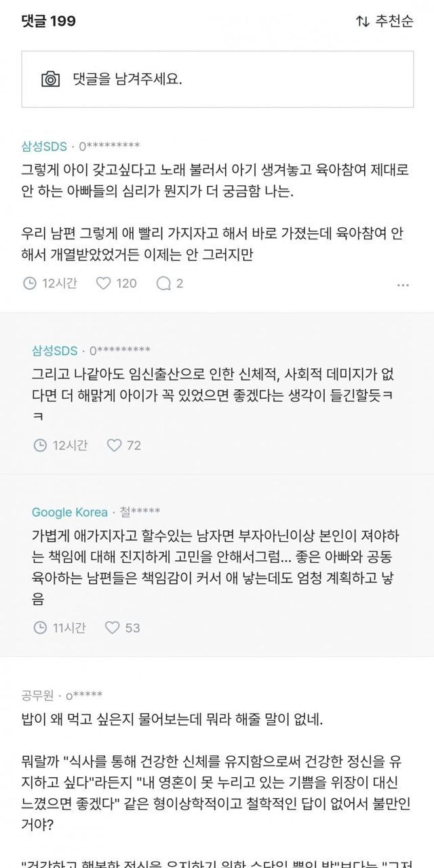
Task: Click the camera icon in comment box
Action: click(51, 79)
